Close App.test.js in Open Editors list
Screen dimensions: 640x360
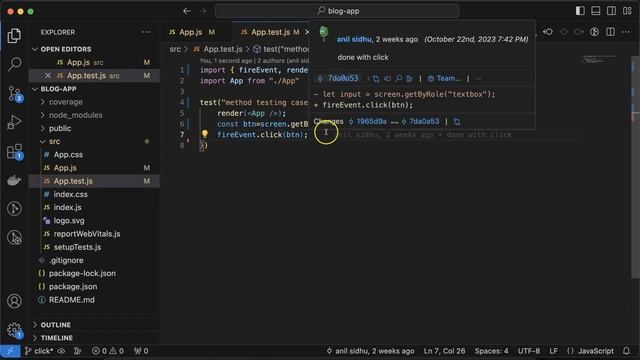point(48,76)
